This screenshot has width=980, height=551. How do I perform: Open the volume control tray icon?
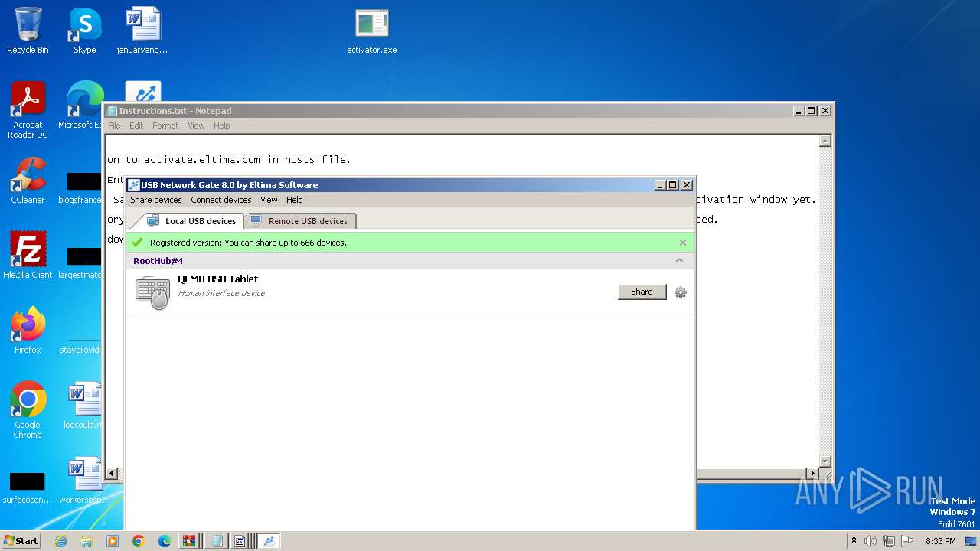coord(871,541)
